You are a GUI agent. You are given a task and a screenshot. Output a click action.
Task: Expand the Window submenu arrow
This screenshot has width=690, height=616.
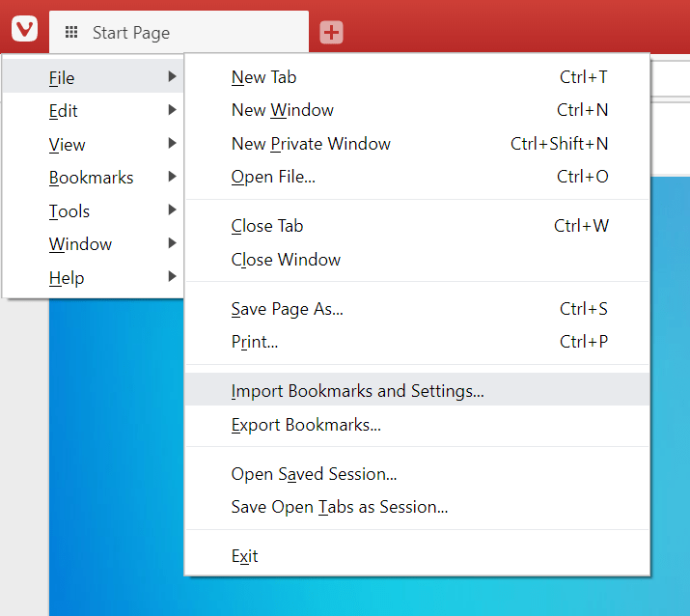172,243
